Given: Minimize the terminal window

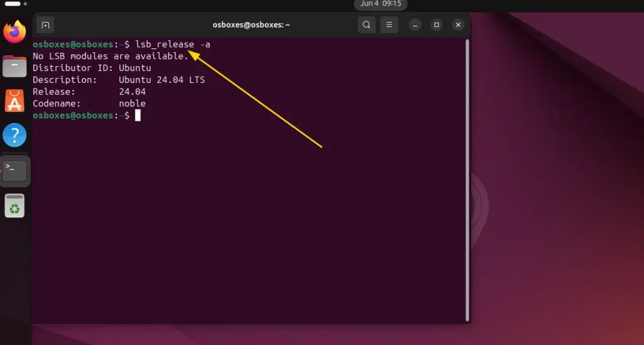Looking at the screenshot, I should click(415, 25).
